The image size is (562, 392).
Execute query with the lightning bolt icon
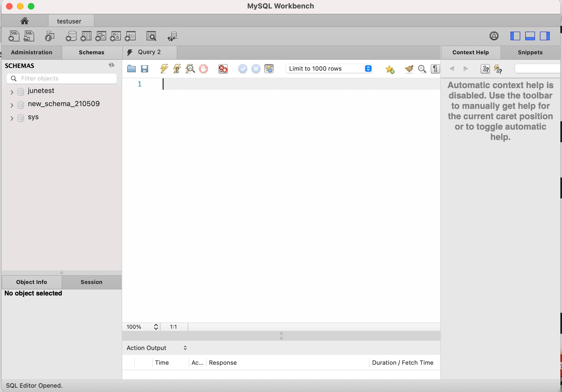pos(164,69)
